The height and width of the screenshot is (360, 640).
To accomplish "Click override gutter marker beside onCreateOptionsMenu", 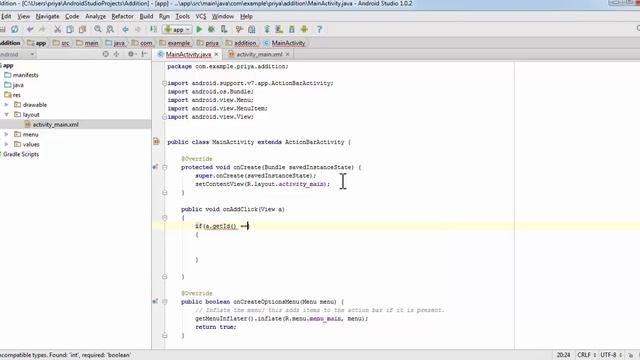I will tap(155, 302).
